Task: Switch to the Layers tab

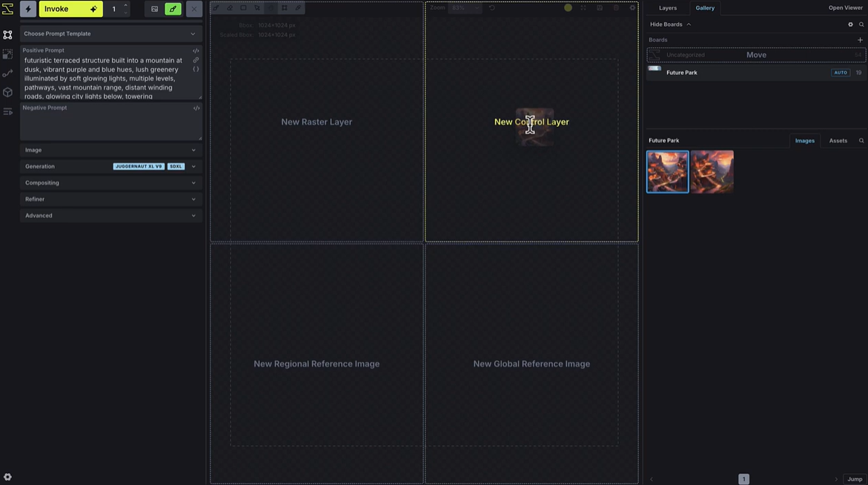Action: pos(668,7)
